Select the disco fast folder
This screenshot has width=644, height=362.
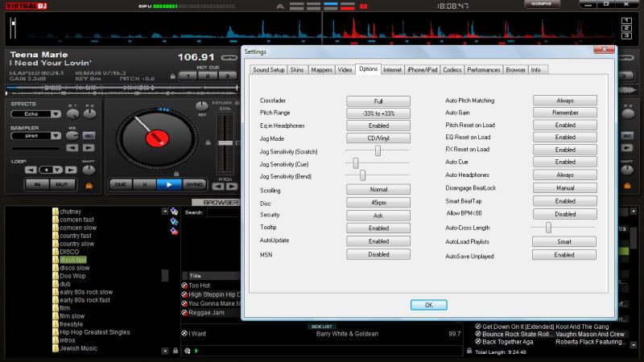click(x=73, y=260)
